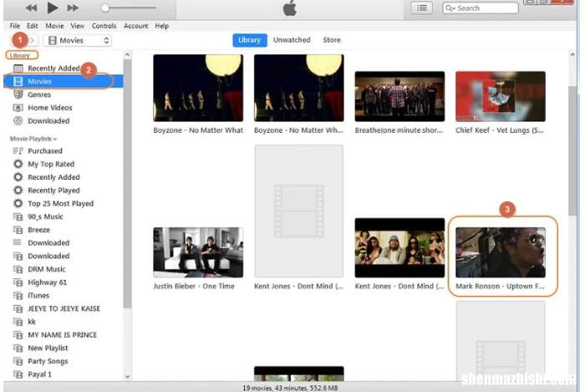
Task: Select the Genres label in sidebar
Action: click(39, 94)
